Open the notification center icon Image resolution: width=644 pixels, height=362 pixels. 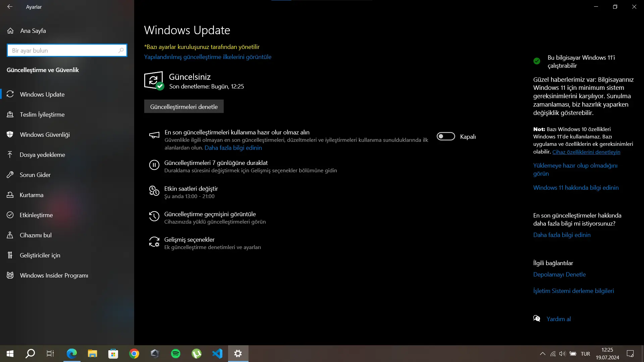(x=630, y=354)
